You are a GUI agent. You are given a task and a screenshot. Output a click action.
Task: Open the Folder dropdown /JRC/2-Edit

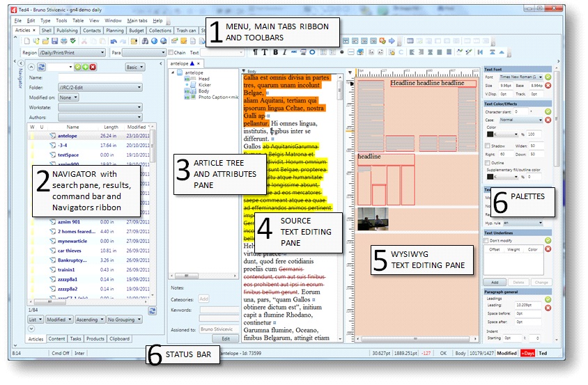[x=100, y=87]
